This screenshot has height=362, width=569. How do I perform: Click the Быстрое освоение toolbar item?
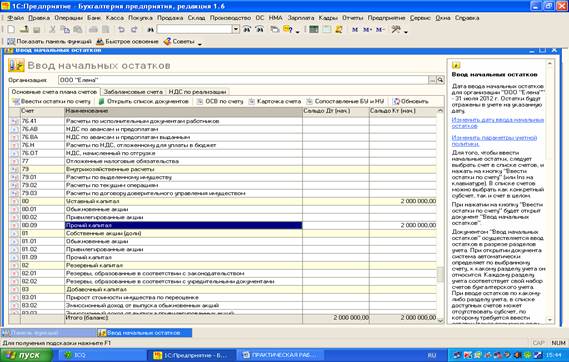tap(127, 42)
